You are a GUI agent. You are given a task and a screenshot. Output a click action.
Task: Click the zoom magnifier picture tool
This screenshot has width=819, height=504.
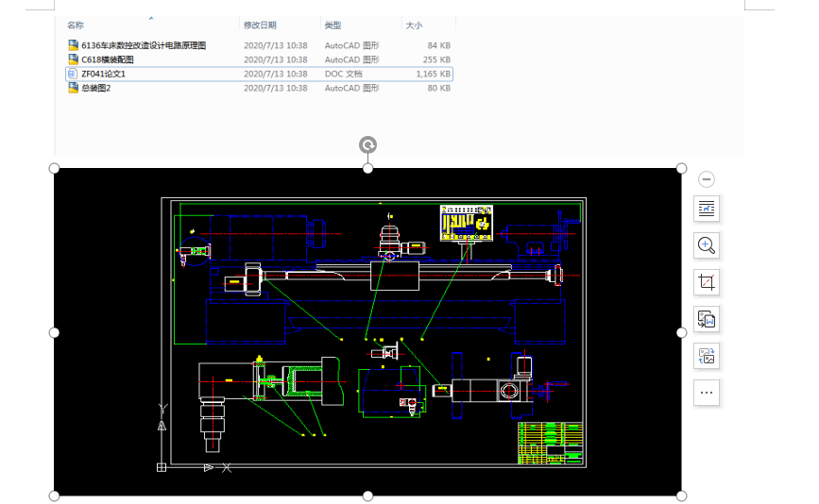pyautogui.click(x=707, y=245)
